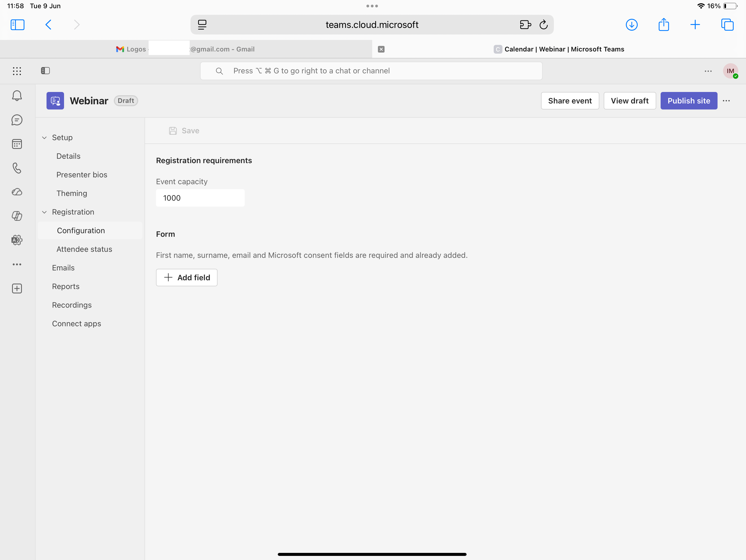Open Teams settings and more menu

(708, 71)
